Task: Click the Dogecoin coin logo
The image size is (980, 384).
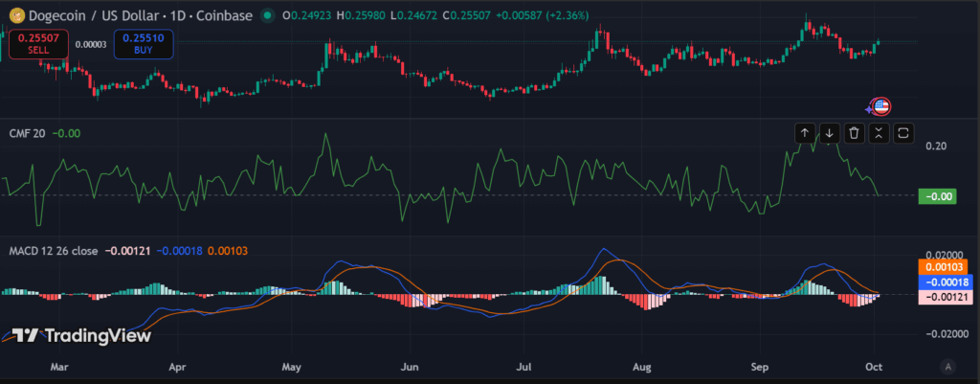Action: pos(13,14)
